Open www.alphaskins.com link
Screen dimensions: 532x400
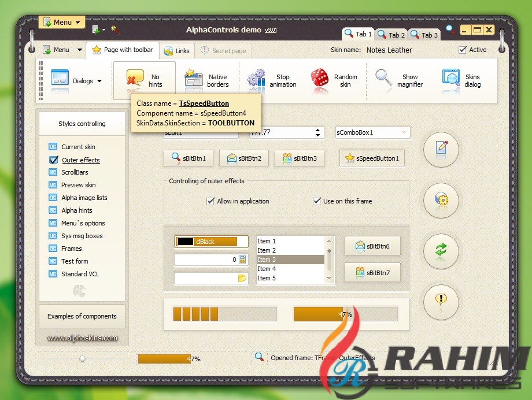pos(82,338)
